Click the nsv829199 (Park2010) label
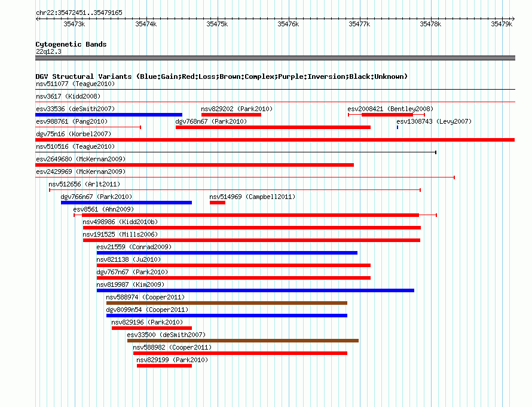 172,360
